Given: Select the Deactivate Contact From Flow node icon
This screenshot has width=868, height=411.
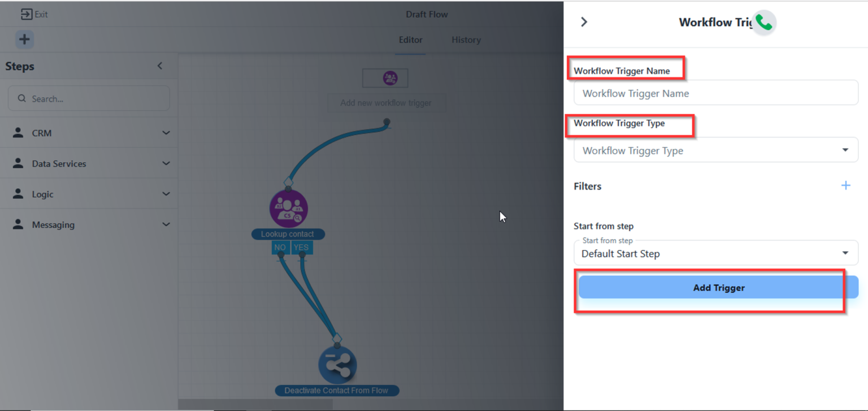Looking at the screenshot, I should tap(337, 365).
